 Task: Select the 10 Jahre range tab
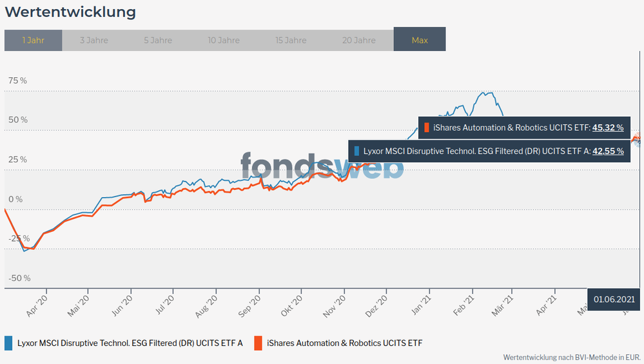(x=224, y=40)
